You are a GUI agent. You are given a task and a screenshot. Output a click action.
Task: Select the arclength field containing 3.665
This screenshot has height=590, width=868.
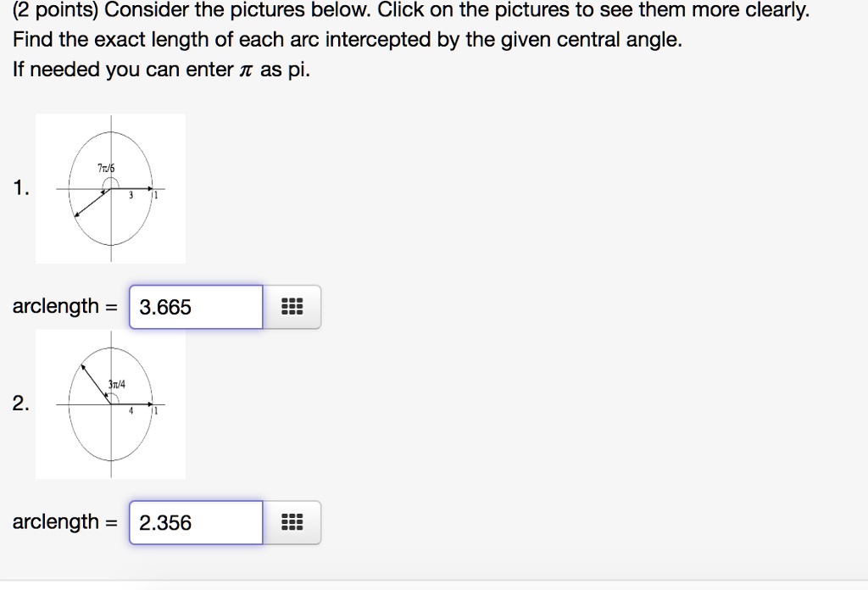pos(195,307)
